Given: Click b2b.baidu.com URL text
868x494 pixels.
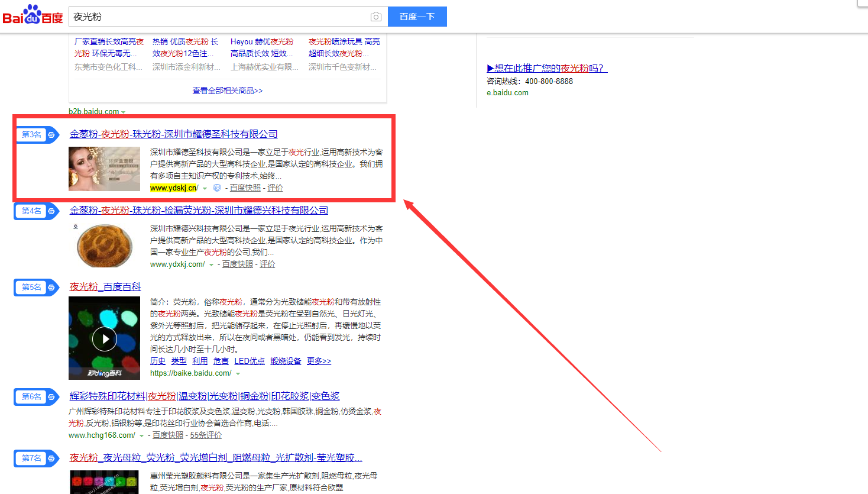Looking at the screenshot, I should (94, 111).
